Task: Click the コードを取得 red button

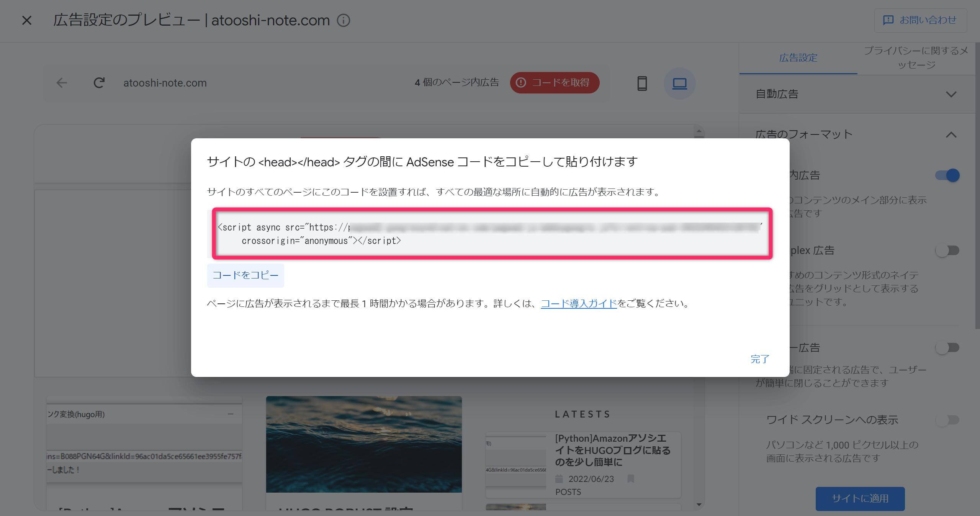Action: click(x=554, y=83)
